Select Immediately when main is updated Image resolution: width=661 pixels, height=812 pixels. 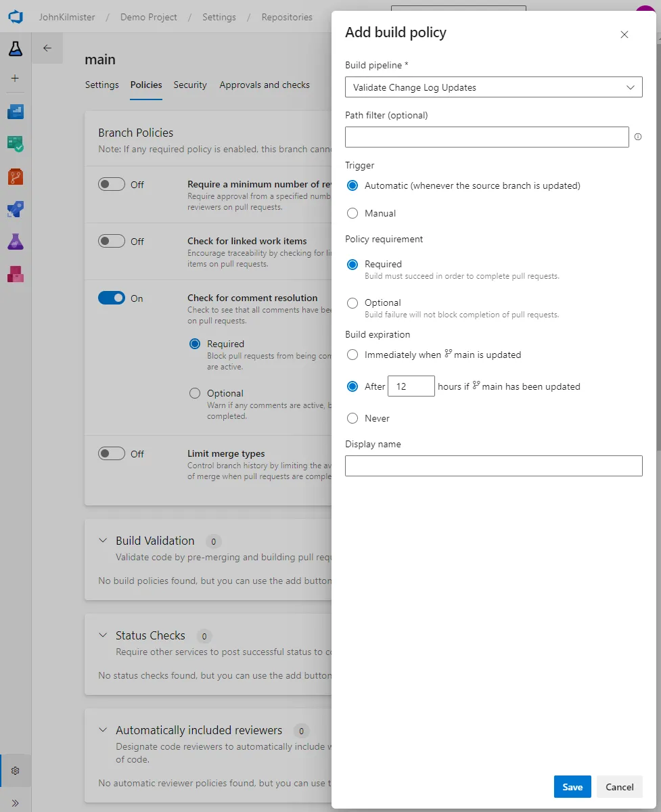click(x=352, y=355)
